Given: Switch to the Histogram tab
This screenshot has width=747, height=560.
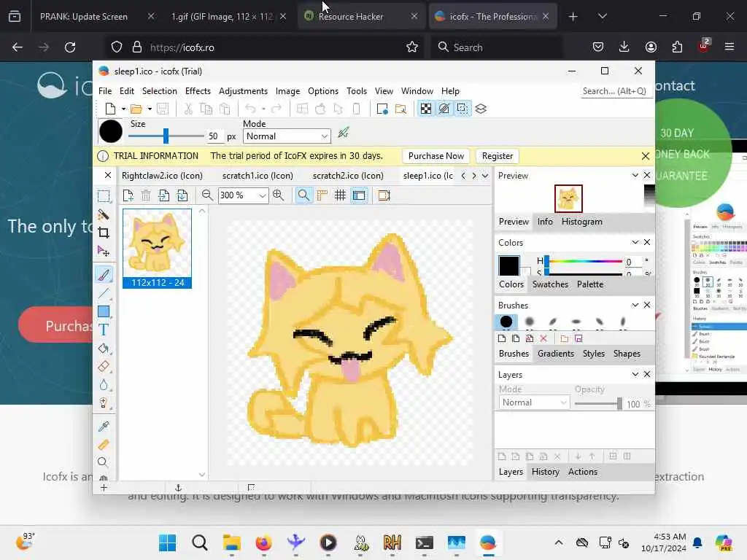Looking at the screenshot, I should coord(581,222).
